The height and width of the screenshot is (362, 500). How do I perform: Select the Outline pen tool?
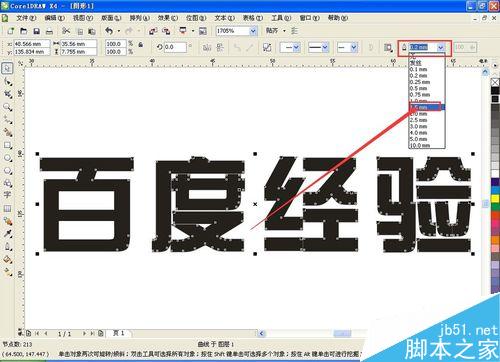tap(7, 247)
